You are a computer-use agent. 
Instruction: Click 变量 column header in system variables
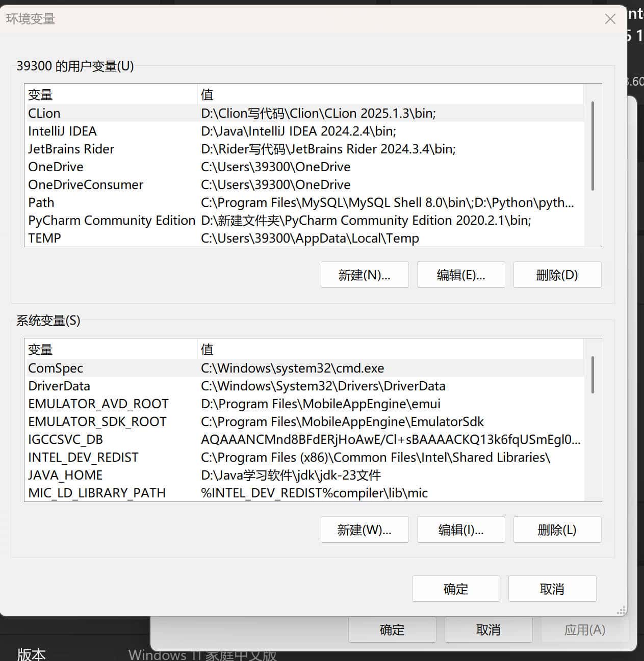[111, 349]
